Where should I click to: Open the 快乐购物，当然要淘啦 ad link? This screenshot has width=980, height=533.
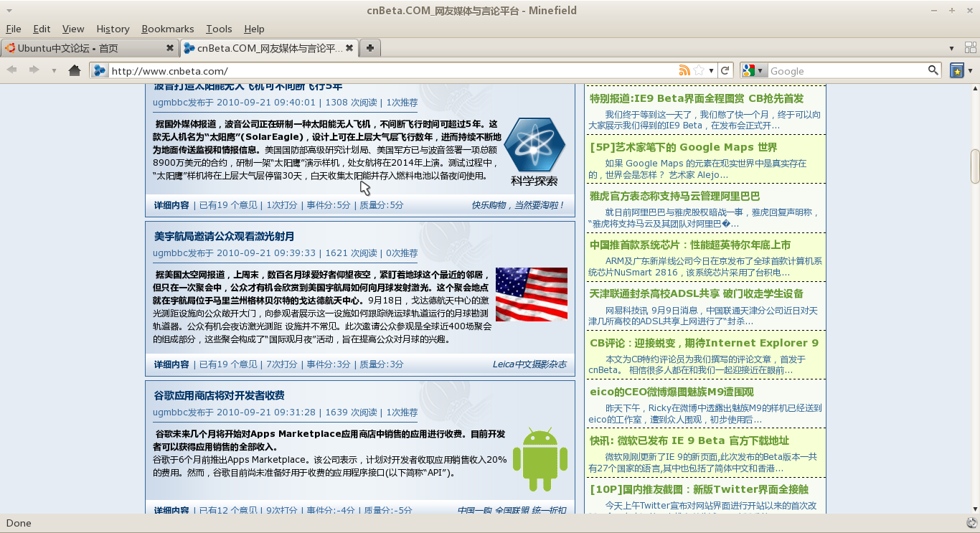click(x=518, y=205)
